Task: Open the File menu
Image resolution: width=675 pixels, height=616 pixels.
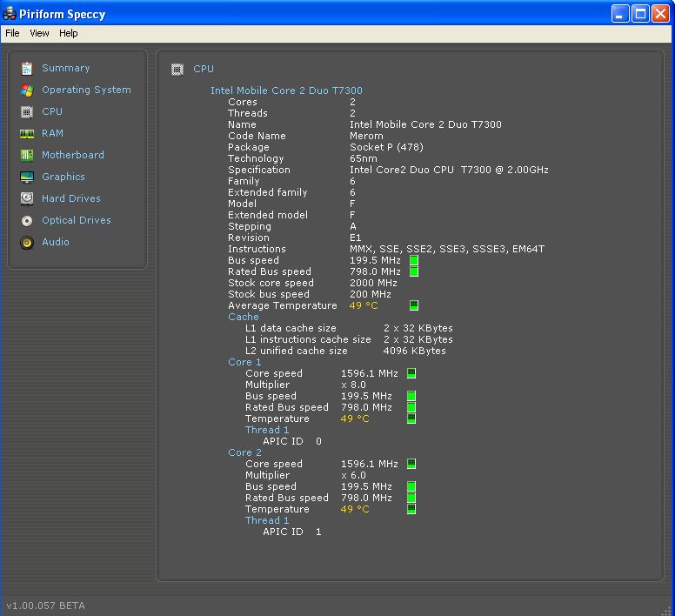Action: click(x=12, y=33)
